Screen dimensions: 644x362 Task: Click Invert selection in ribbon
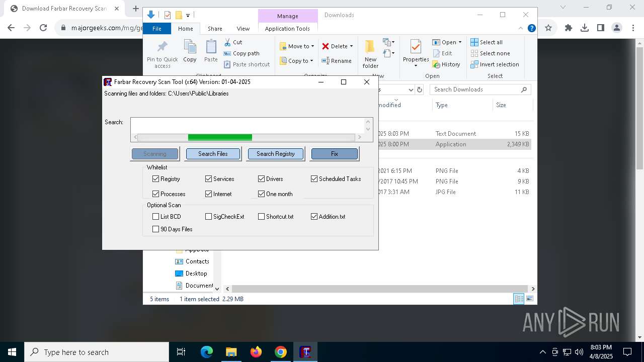495,64
